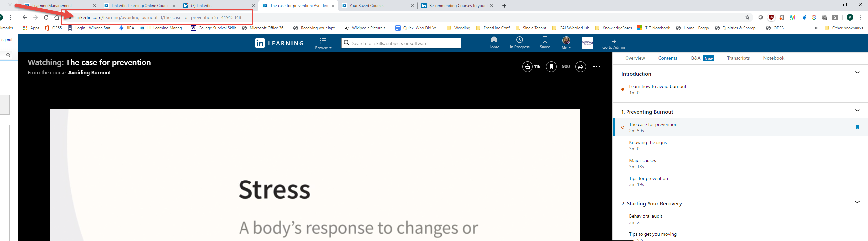This screenshot has height=241, width=868.
Task: Click the save bookmark icon beside 900
Action: [551, 67]
